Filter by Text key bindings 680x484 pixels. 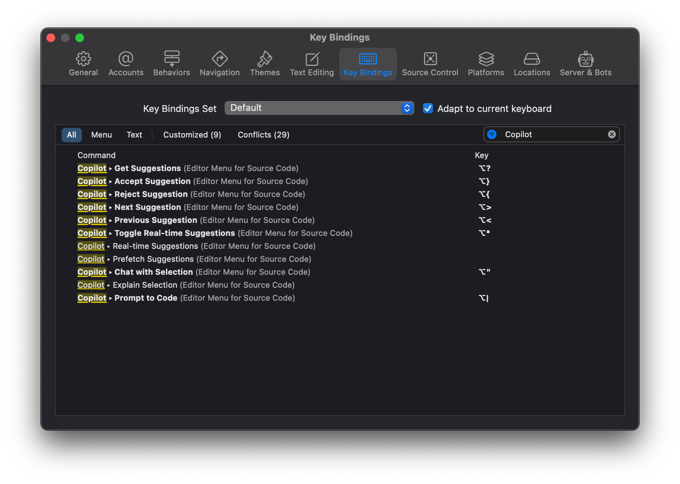pos(134,135)
